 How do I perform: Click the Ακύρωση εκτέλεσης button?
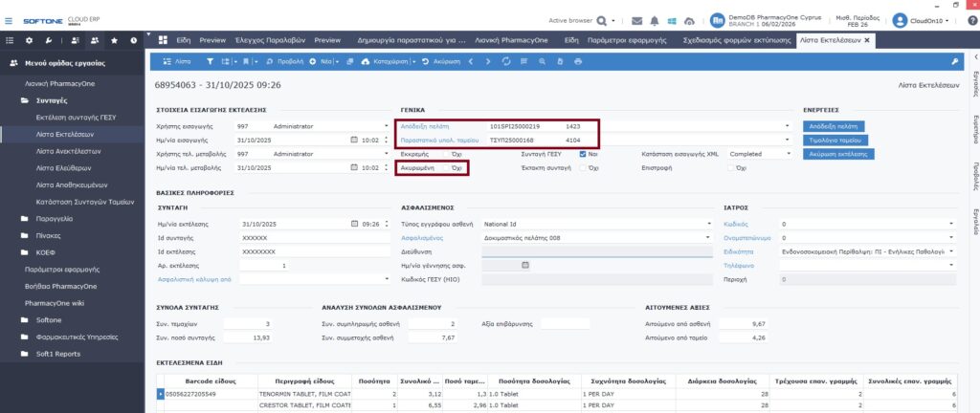pos(837,153)
